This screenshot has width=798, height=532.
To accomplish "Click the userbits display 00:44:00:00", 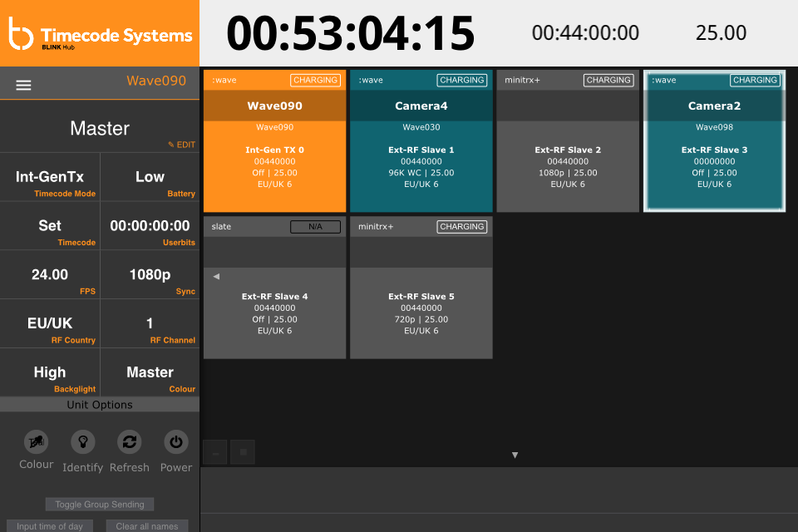I will (x=585, y=33).
